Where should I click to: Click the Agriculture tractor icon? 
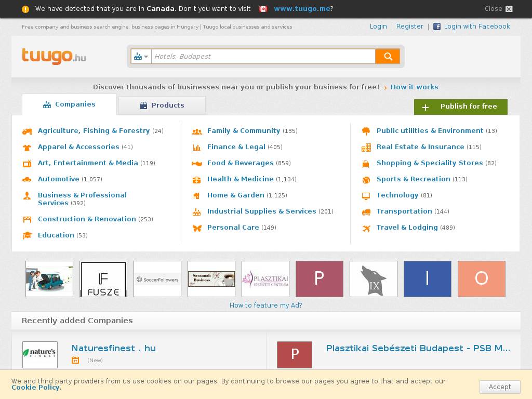point(27,131)
